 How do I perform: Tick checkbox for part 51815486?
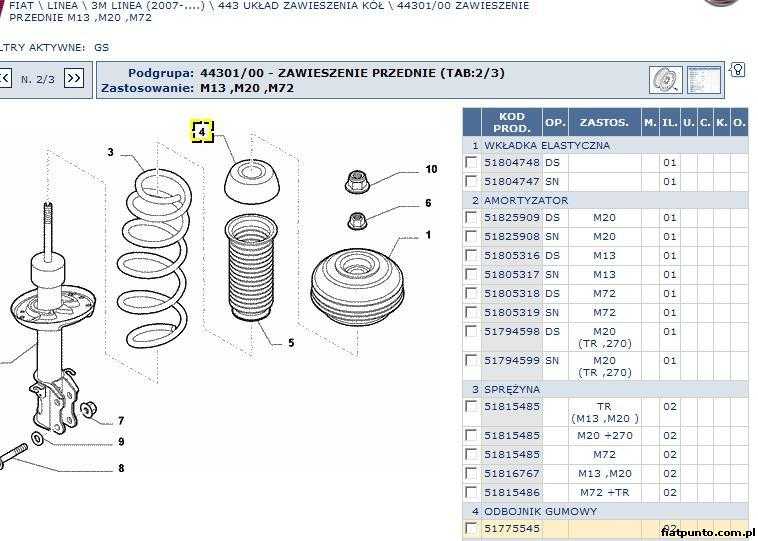click(x=471, y=492)
